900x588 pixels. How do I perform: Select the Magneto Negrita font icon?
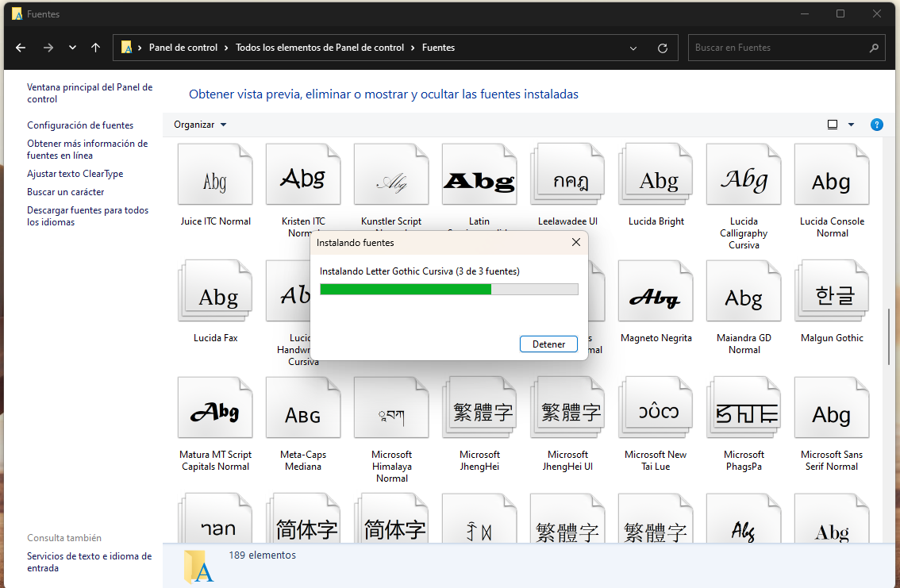pyautogui.click(x=656, y=291)
